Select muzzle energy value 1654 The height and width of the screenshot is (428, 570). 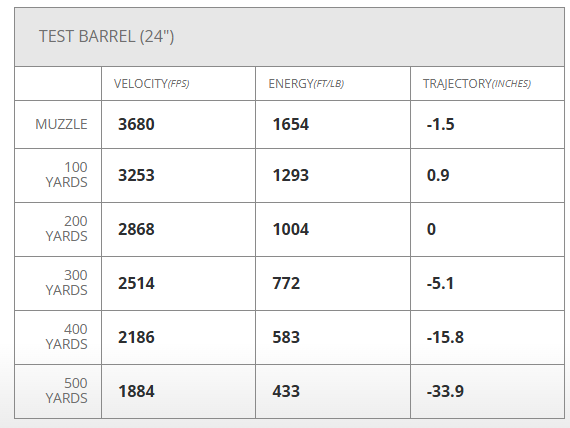pyautogui.click(x=291, y=124)
